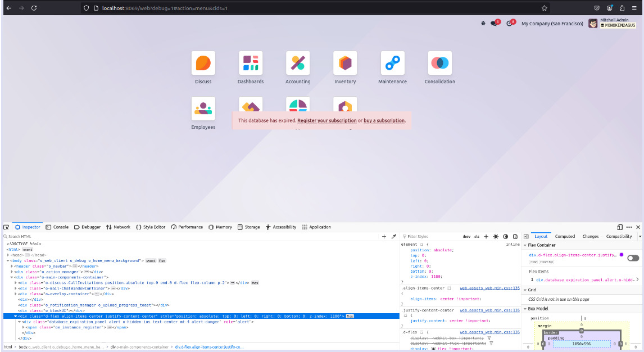Expand the header o_navbar node
Viewport: 644px width, 352px height.
coord(12,266)
